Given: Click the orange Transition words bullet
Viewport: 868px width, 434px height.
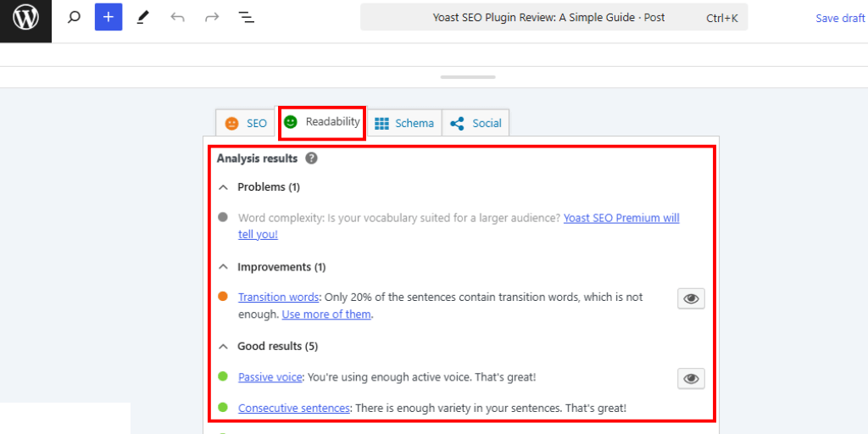Looking at the screenshot, I should point(223,296).
